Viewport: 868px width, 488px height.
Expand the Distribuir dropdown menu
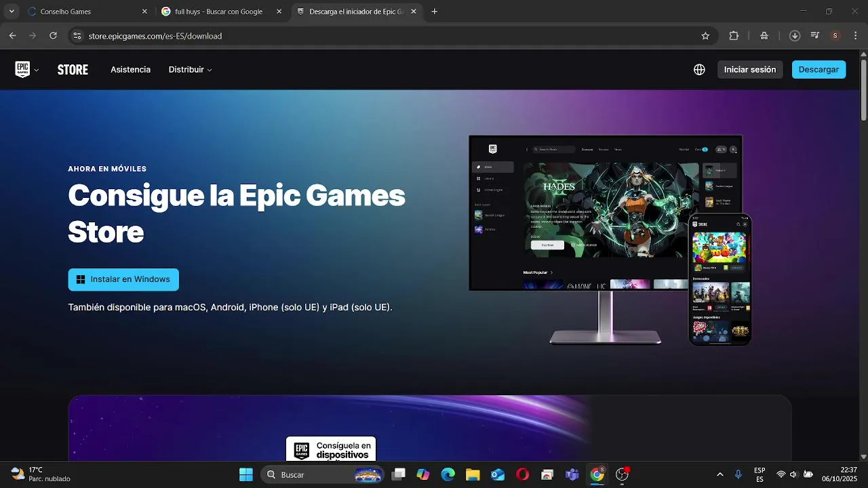191,70
